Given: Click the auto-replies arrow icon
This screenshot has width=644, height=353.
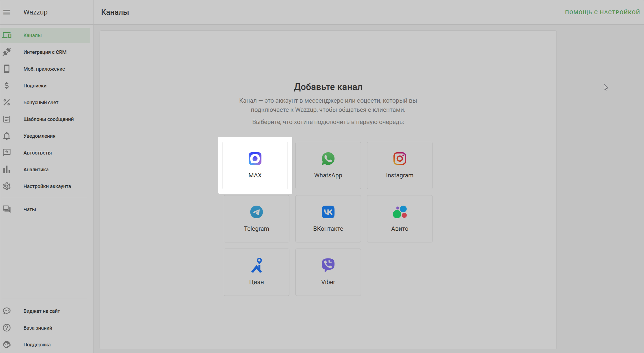Looking at the screenshot, I should pos(7,153).
